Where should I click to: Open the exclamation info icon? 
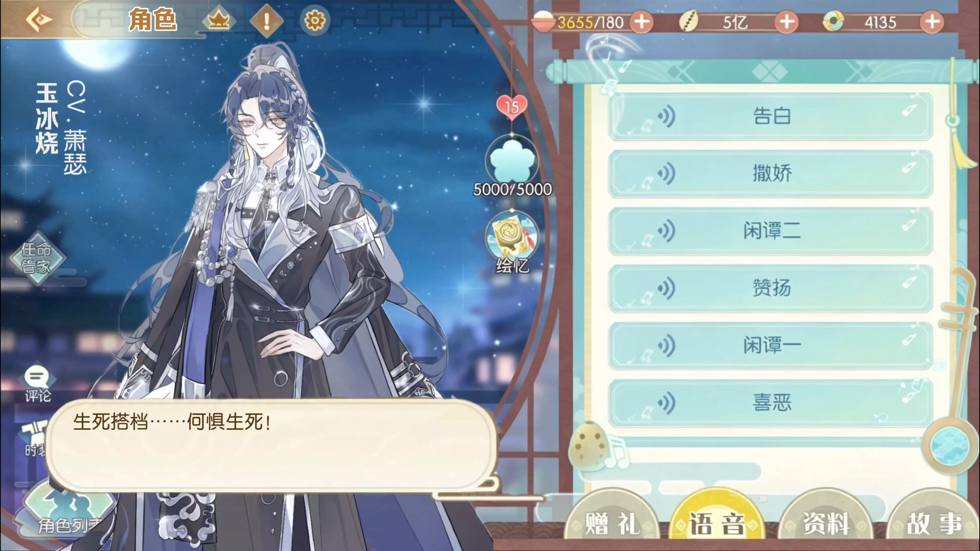[267, 20]
